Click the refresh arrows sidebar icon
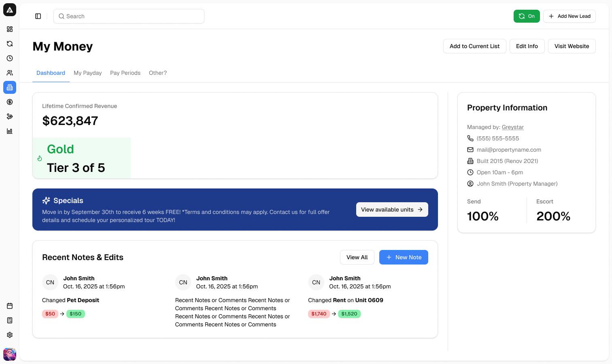This screenshot has height=364, width=612. 10,44
